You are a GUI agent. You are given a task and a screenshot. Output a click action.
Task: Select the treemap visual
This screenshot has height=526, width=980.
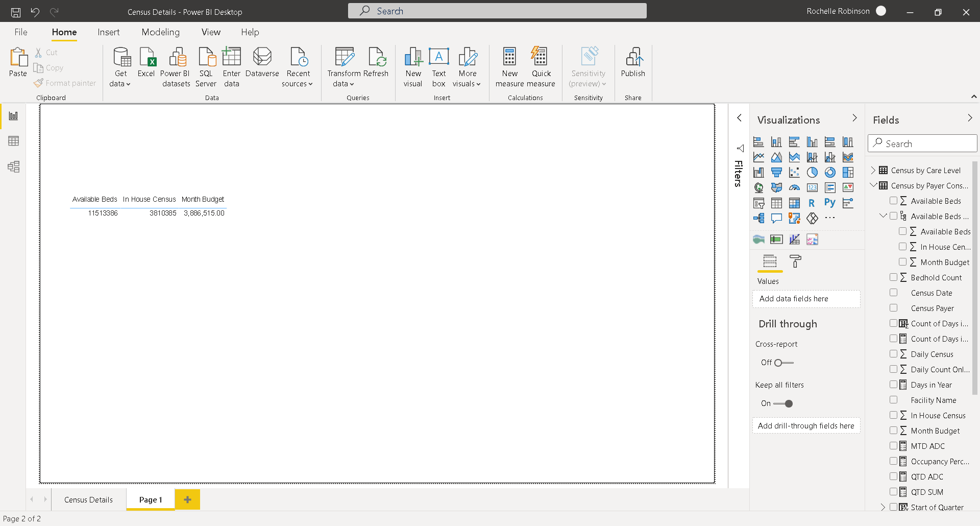[x=848, y=173]
